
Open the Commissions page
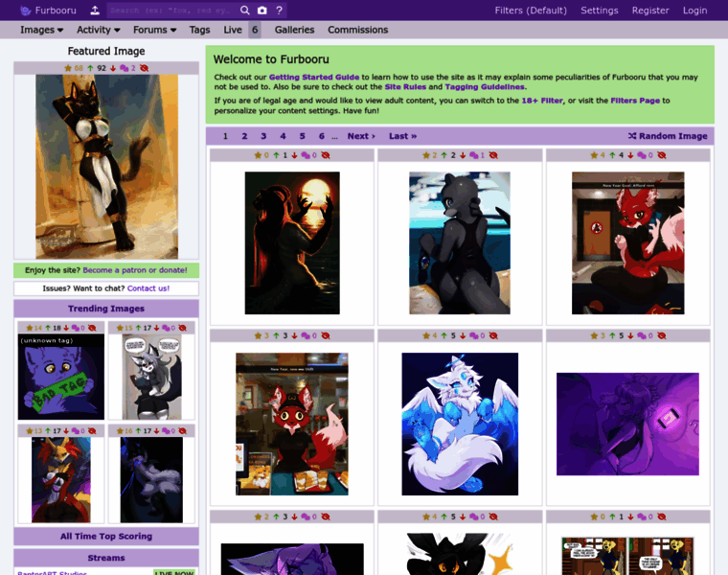tap(357, 30)
